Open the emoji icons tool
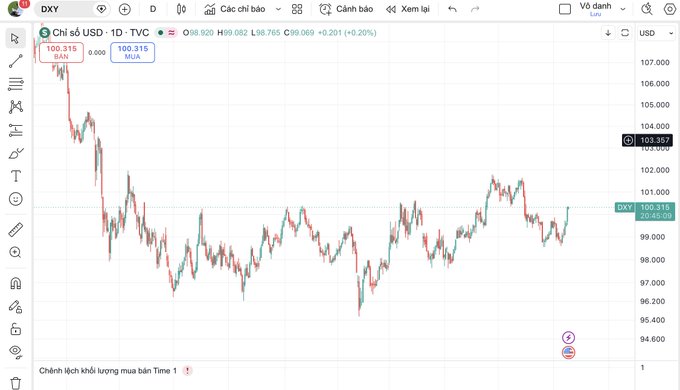The image size is (680, 390). pyautogui.click(x=16, y=199)
